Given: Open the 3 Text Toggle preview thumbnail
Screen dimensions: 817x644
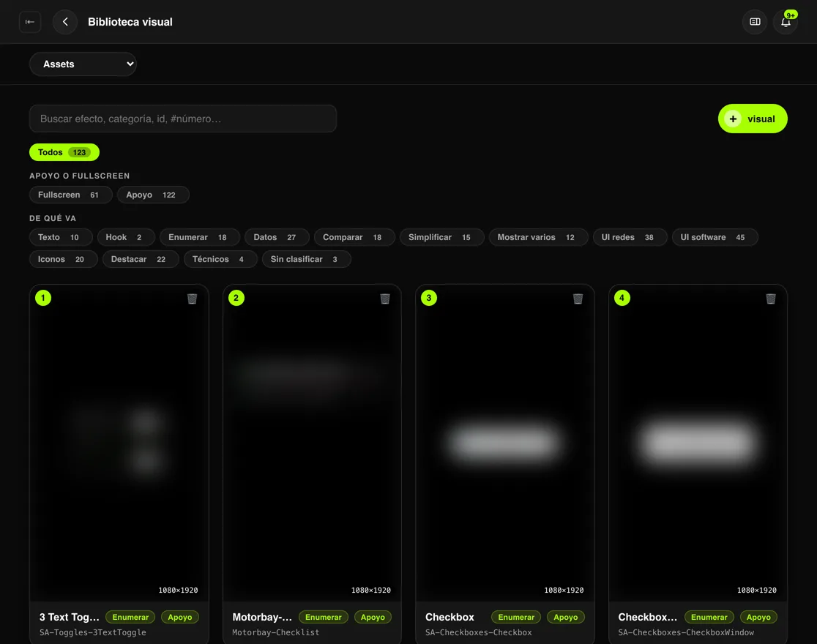Looking at the screenshot, I should 119,443.
